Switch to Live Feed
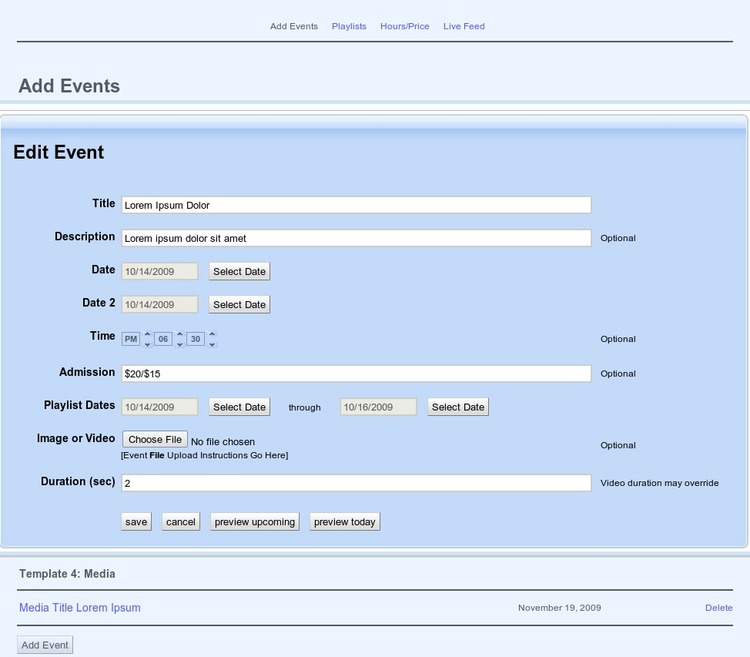The height and width of the screenshot is (657, 750). point(464,26)
